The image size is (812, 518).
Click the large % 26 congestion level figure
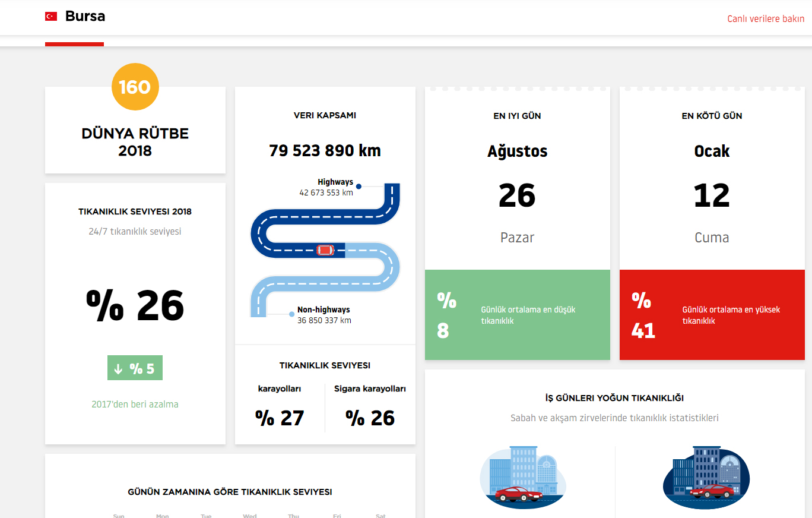(135, 305)
